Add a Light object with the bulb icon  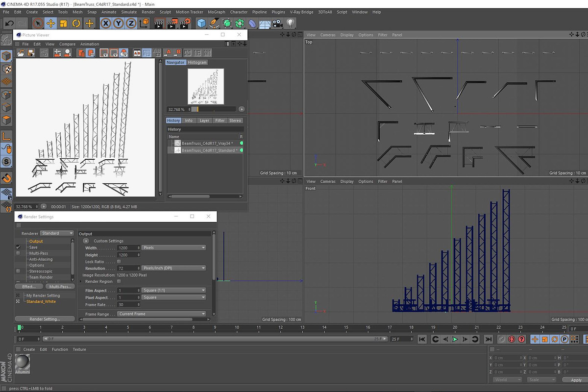coord(291,23)
